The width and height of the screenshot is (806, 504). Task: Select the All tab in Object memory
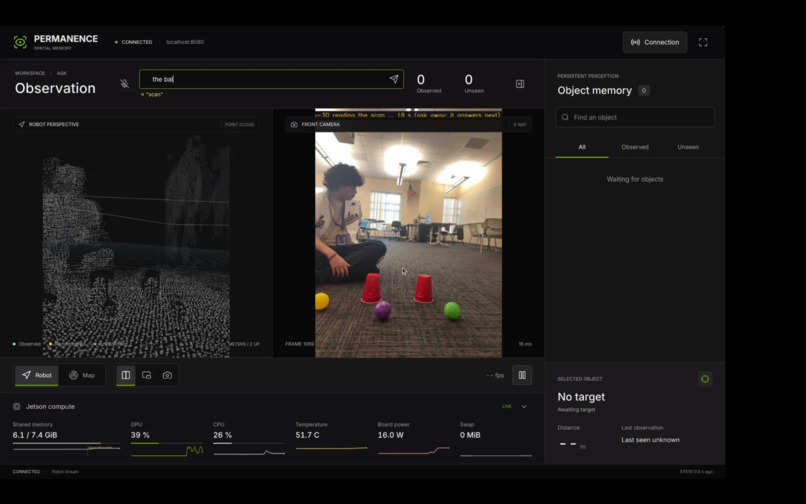pos(582,147)
